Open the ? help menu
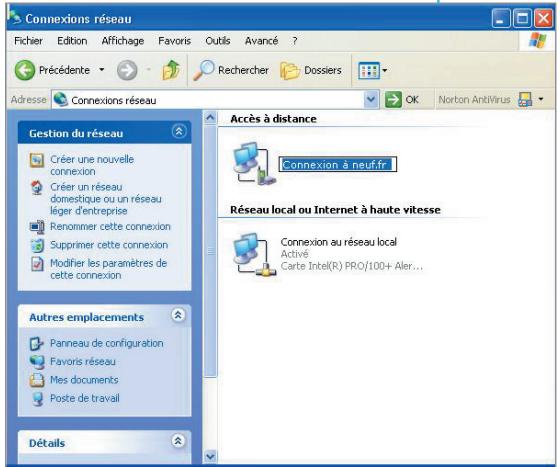The image size is (560, 467). click(295, 41)
